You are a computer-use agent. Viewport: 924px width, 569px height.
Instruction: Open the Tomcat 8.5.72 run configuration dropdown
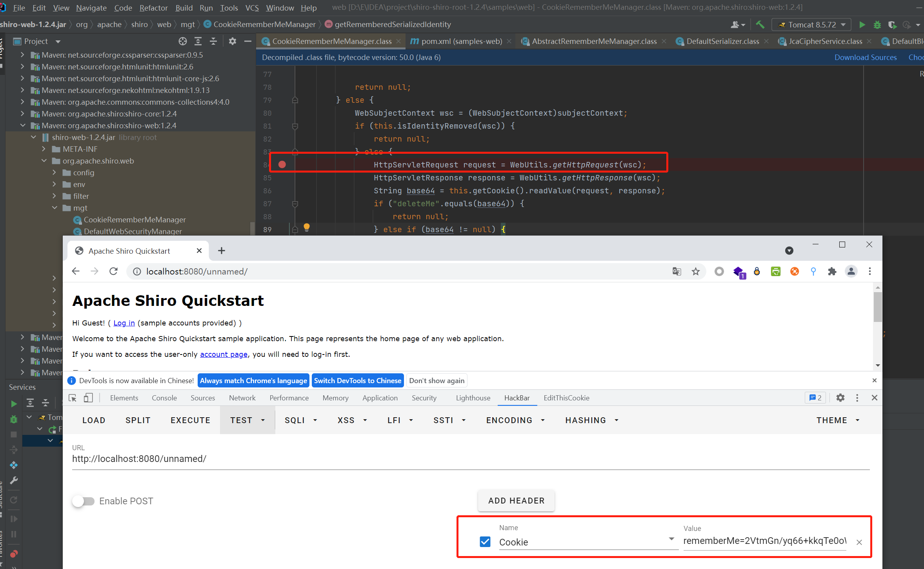[811, 25]
